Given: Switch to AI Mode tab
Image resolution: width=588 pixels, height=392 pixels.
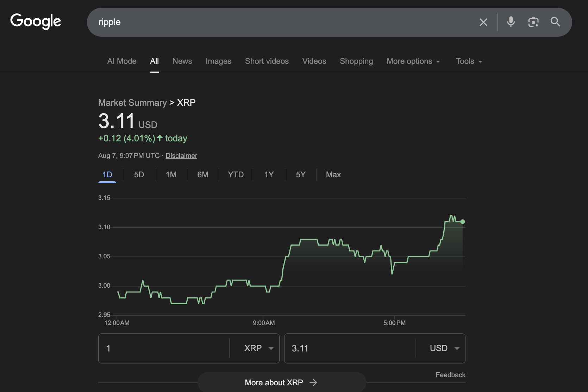Looking at the screenshot, I should pos(122,61).
